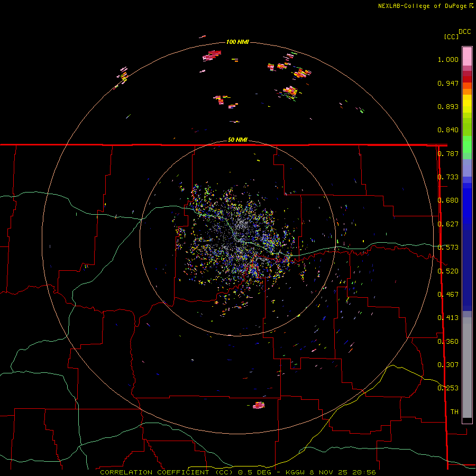
Task: Click the 0.520 scale value
Action: (x=448, y=271)
